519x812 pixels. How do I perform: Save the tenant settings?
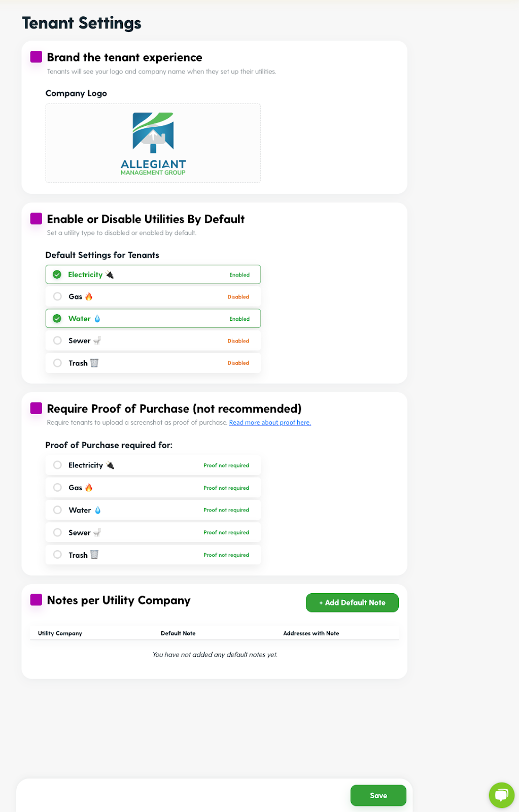pos(378,795)
